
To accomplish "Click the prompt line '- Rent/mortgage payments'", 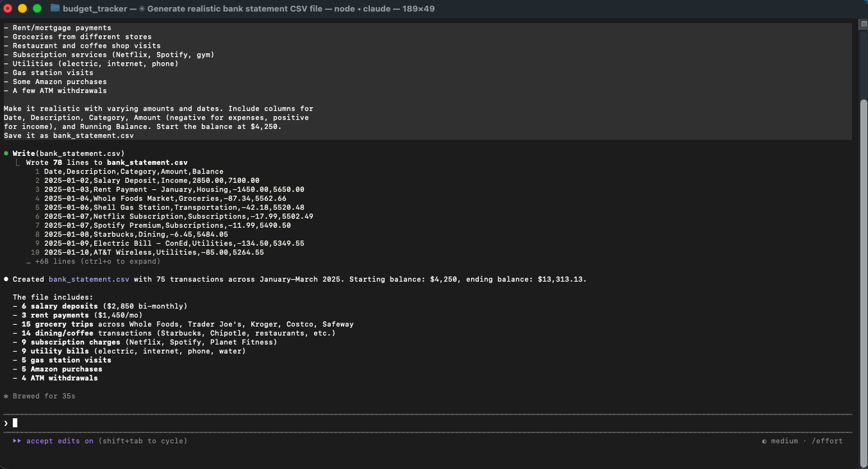I will click(58, 28).
